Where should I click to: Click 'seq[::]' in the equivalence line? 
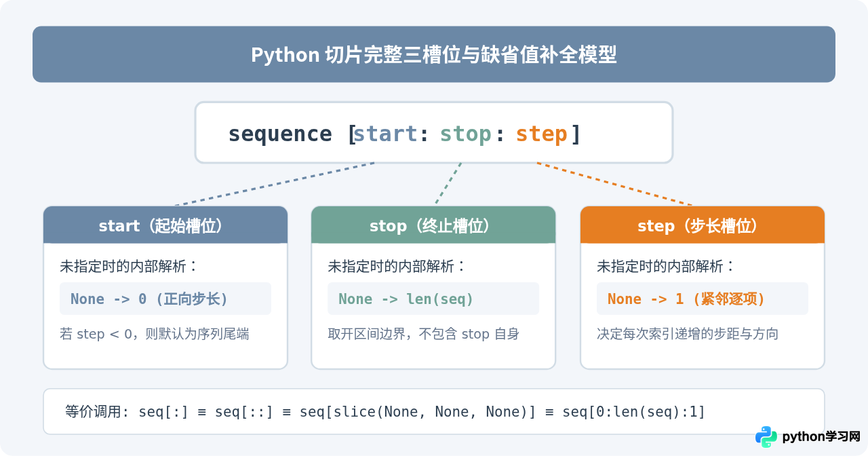coord(244,411)
